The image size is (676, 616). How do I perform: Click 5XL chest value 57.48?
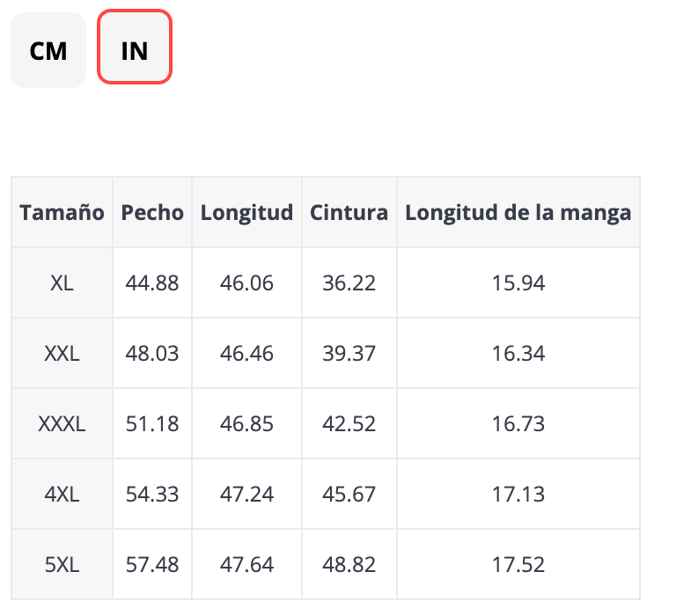pos(152,564)
